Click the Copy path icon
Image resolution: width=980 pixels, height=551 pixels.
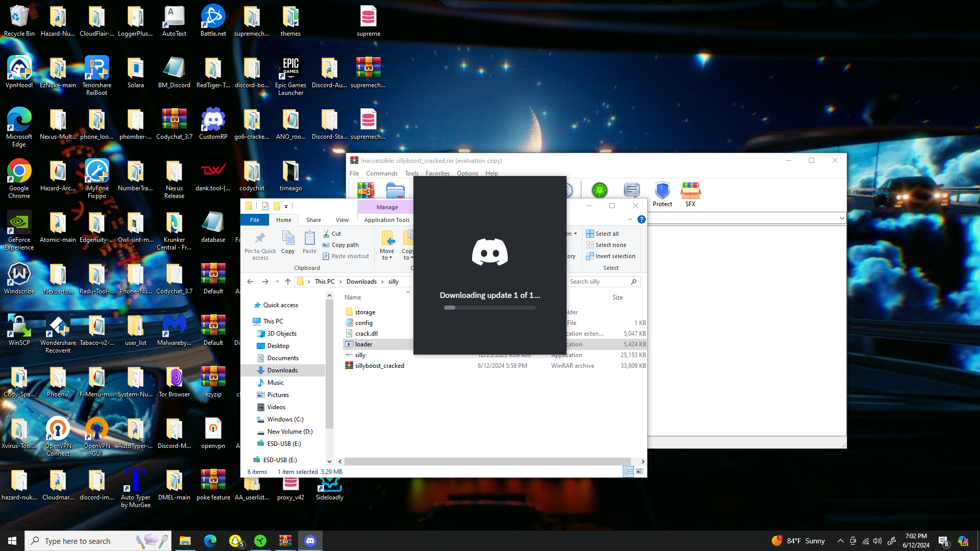(x=326, y=245)
